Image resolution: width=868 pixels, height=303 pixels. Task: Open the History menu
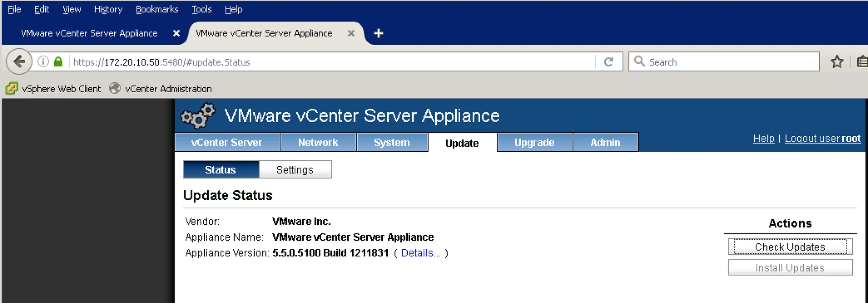pyautogui.click(x=108, y=9)
